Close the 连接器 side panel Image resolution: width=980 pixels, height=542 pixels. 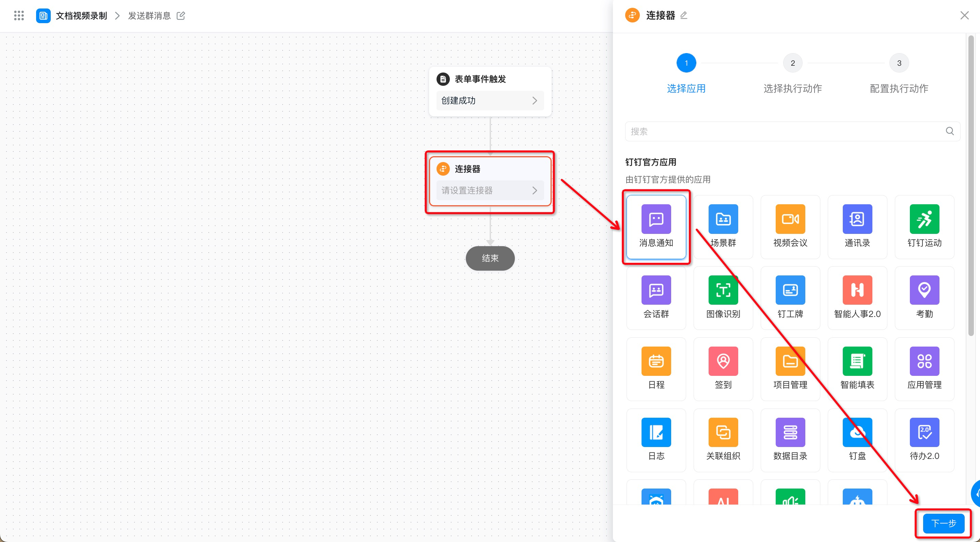click(x=964, y=15)
